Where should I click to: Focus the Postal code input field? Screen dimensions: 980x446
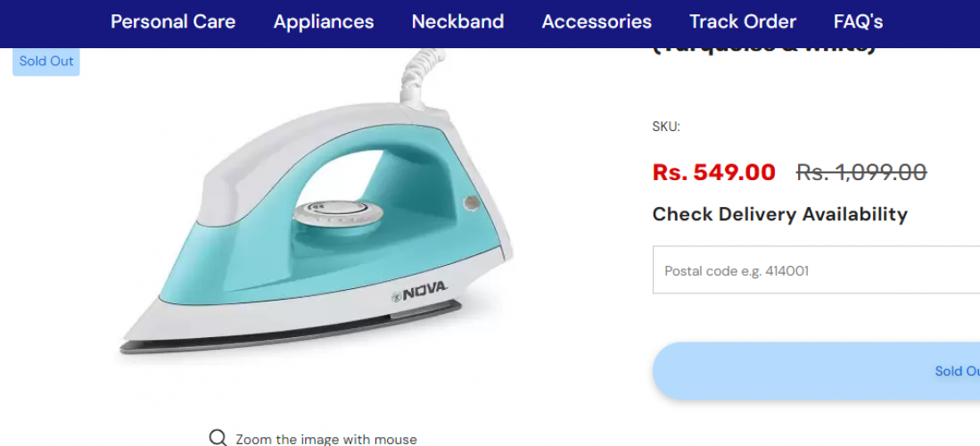(x=816, y=269)
